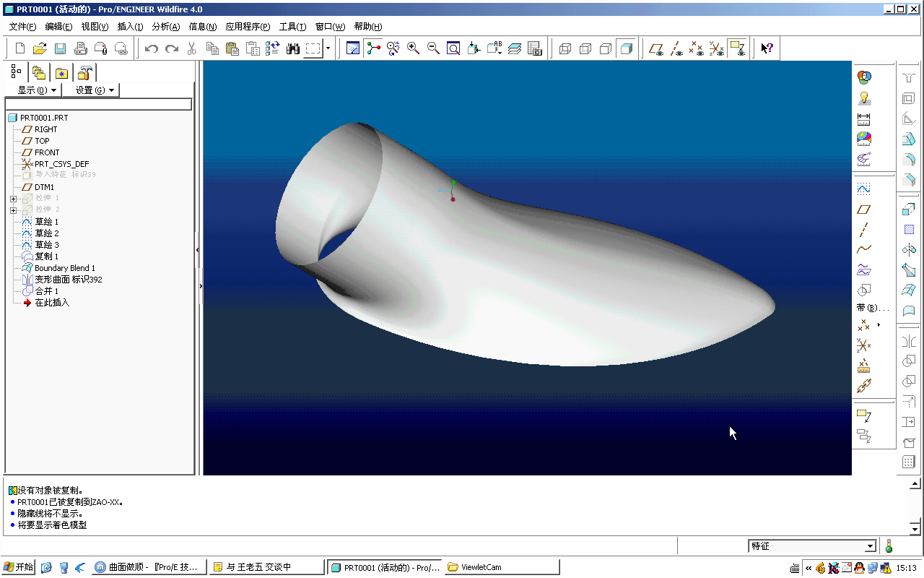Select the Boundary Blend tool icon
924x578 pixels.
point(909,290)
